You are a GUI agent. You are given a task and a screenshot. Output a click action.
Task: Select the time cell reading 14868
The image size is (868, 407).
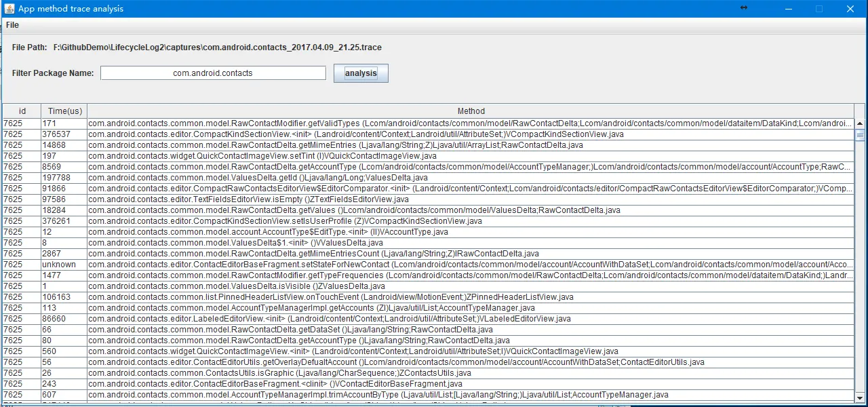click(64, 145)
